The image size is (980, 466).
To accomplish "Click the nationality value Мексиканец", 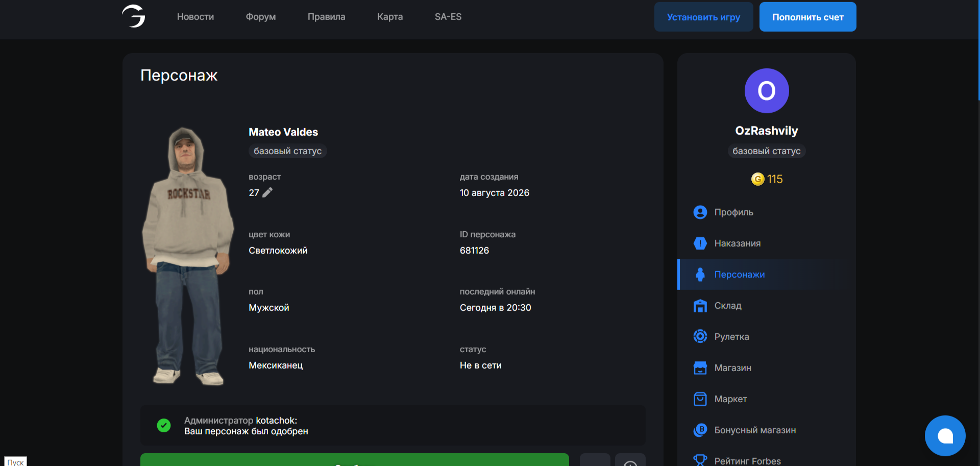I will (276, 365).
